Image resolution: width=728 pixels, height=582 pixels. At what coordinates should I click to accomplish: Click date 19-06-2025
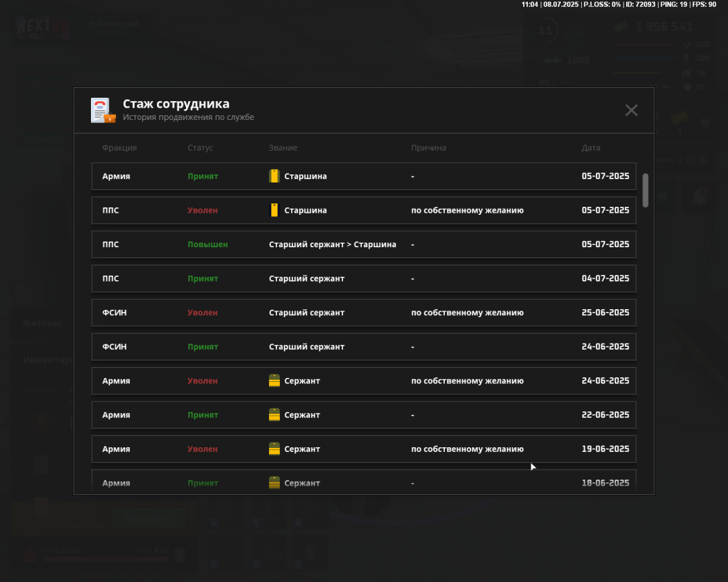(x=605, y=449)
